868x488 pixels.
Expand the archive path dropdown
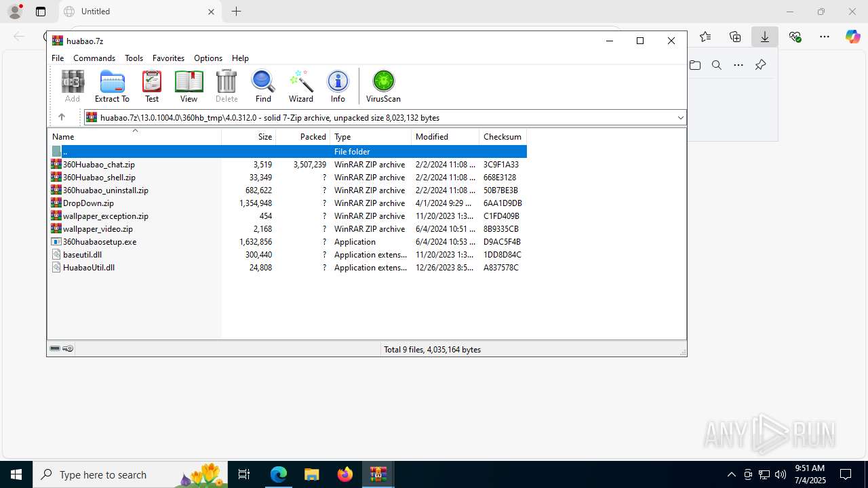pos(680,118)
